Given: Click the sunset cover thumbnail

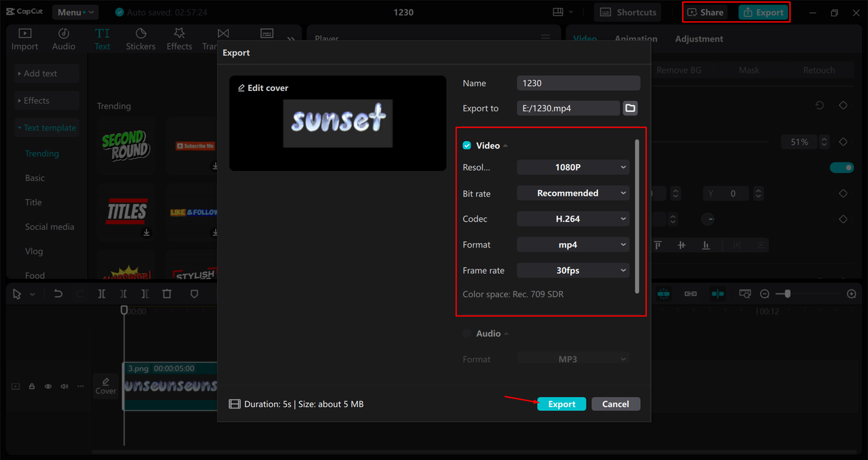Looking at the screenshot, I should click(x=338, y=123).
